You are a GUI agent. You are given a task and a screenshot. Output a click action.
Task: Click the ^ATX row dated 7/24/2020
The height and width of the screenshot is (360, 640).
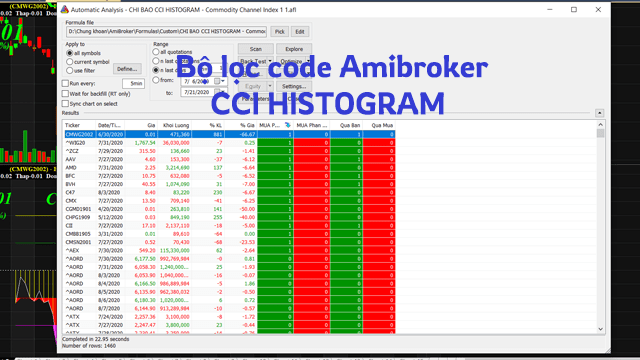click(229, 317)
